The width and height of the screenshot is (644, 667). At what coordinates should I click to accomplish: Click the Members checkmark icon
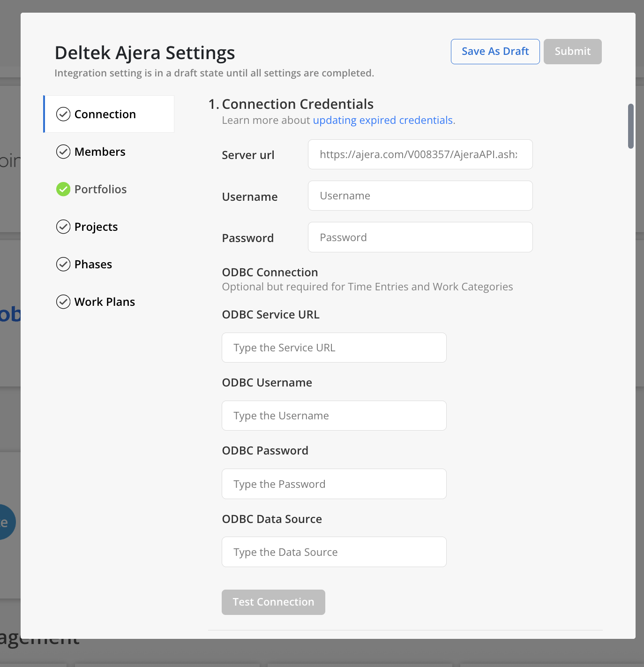point(63,152)
